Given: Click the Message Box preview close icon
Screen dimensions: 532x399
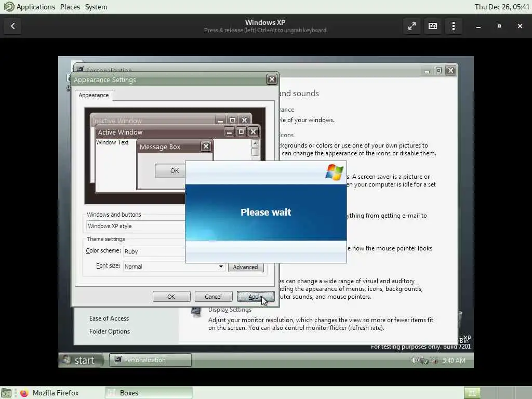Looking at the screenshot, I should coord(206,146).
